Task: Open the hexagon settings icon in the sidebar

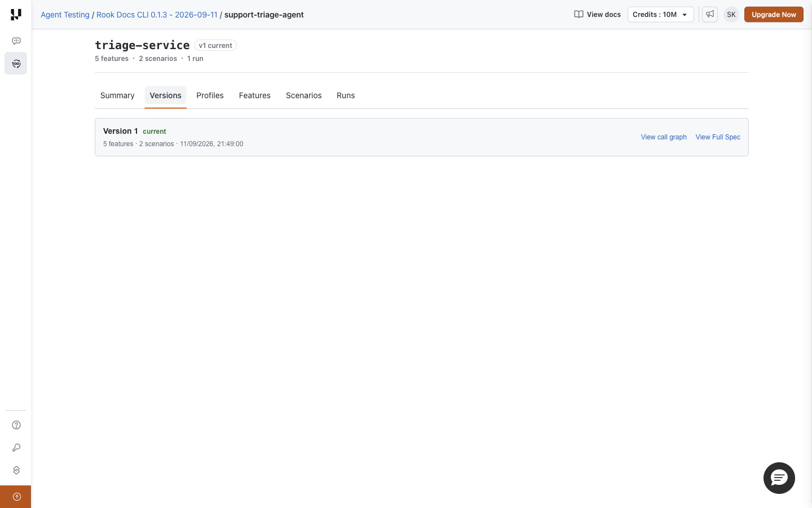Action: (16, 470)
